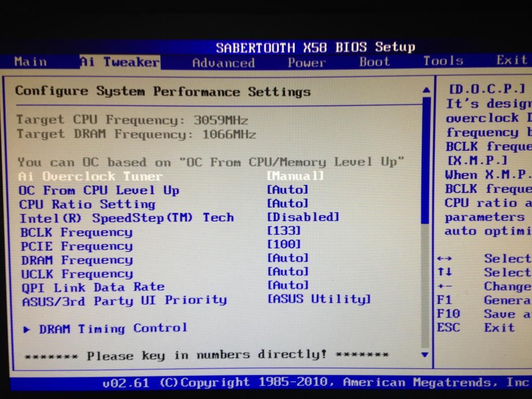Change CPU Ratio Setting [Auto] value
The image size is (532, 399).
tap(287, 203)
